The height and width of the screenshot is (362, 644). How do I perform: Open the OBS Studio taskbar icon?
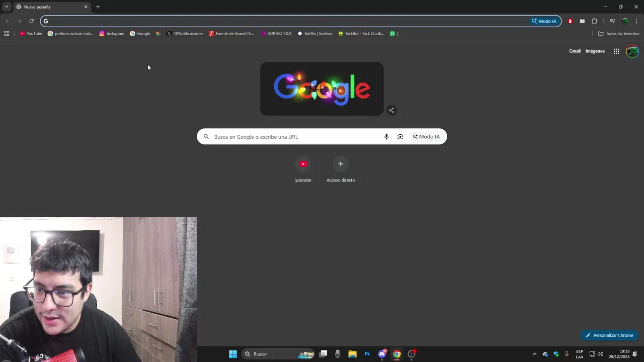coord(412,354)
